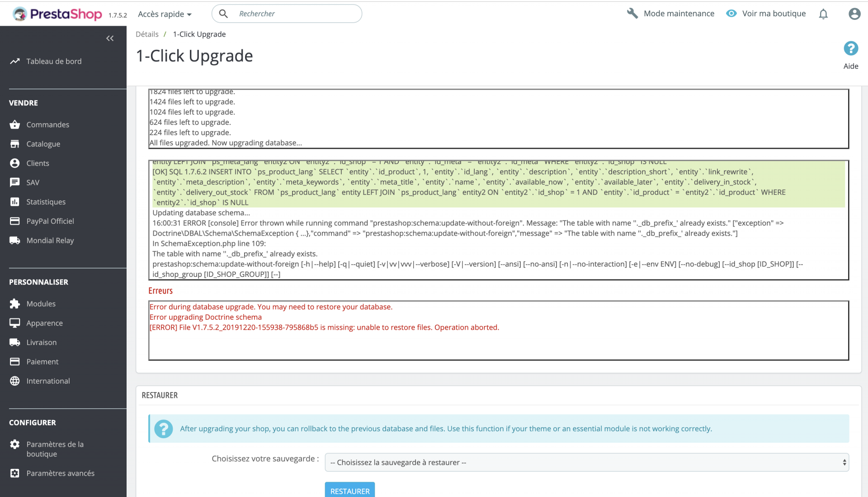This screenshot has width=868, height=497.
Task: Click the Tableau de bord trend icon
Action: [15, 61]
